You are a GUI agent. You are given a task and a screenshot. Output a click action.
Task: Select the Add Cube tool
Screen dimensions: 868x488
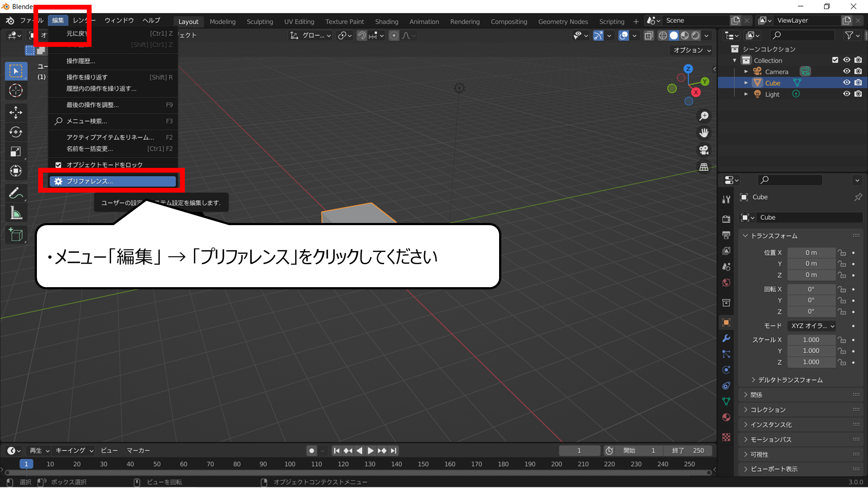16,235
